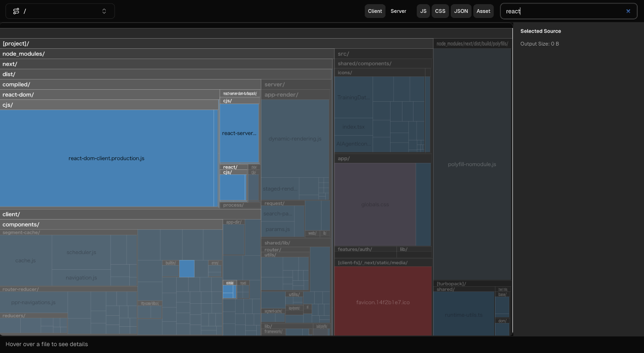644x353 pixels.
Task: Select the framework/ folder header
Action: tap(274, 331)
